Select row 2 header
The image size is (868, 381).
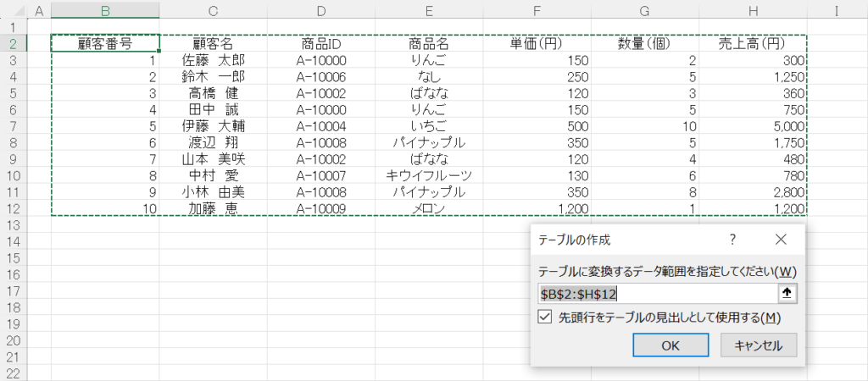pyautogui.click(x=14, y=44)
